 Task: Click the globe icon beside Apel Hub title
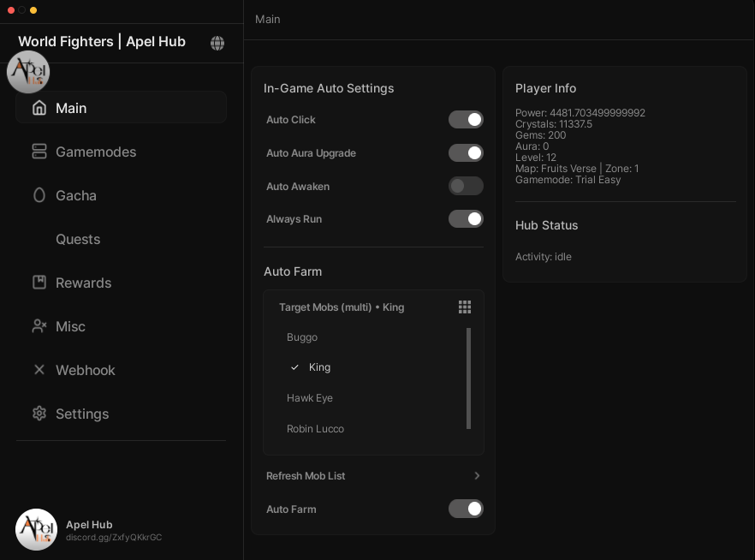tap(217, 43)
